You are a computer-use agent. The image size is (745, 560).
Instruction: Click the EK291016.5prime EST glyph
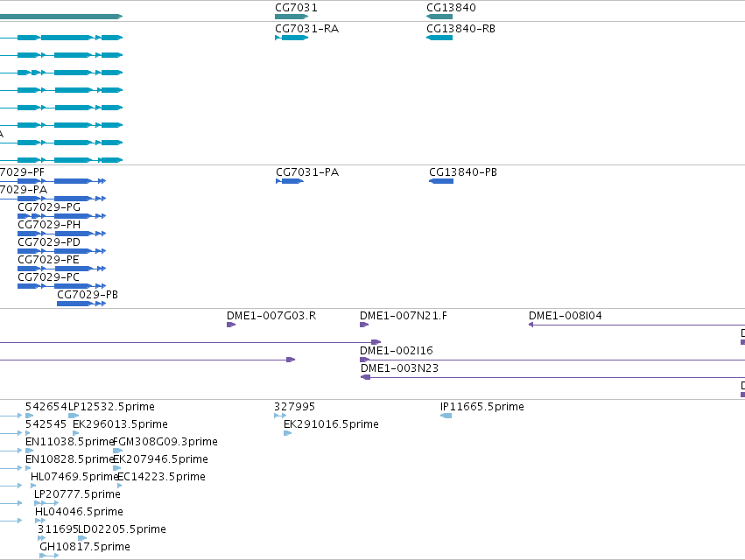(287, 433)
